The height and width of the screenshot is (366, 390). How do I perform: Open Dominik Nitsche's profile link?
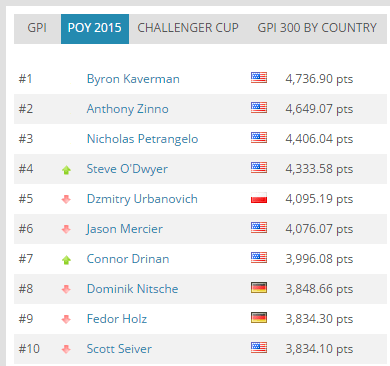click(x=132, y=289)
